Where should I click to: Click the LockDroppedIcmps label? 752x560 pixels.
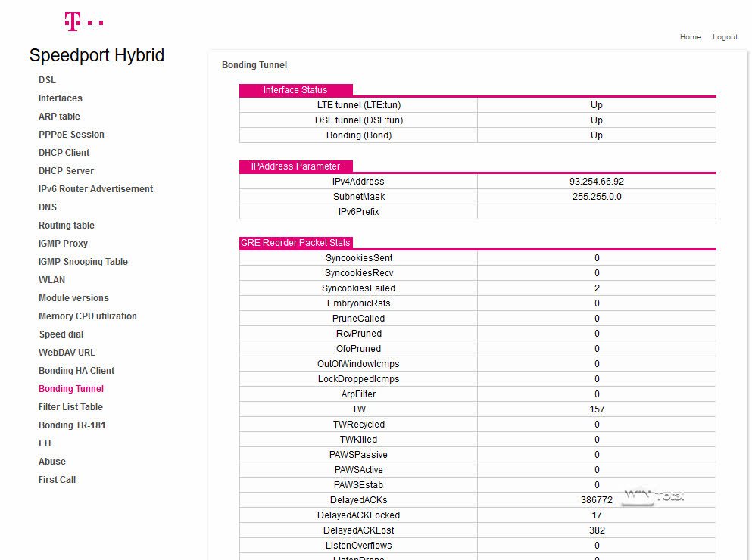[x=359, y=379]
